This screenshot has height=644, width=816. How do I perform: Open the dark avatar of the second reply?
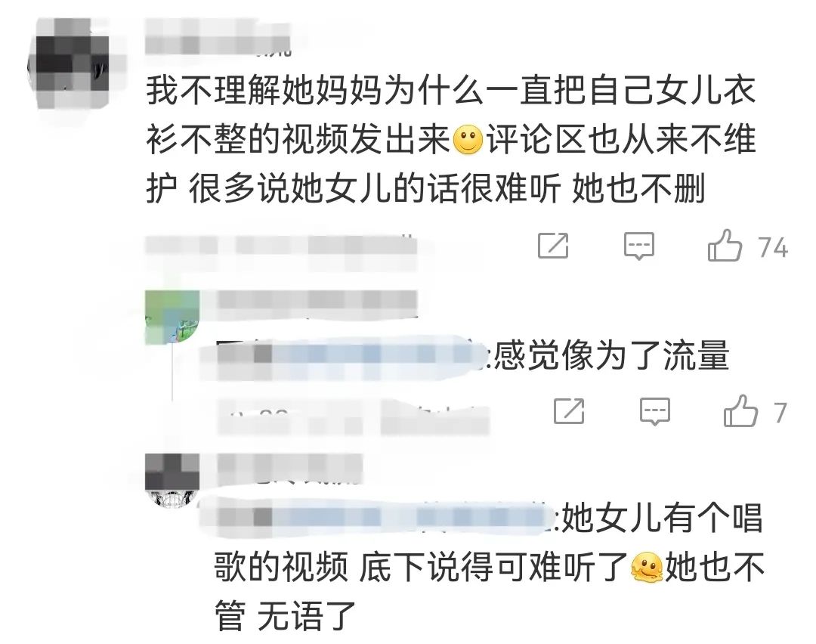pyautogui.click(x=172, y=480)
